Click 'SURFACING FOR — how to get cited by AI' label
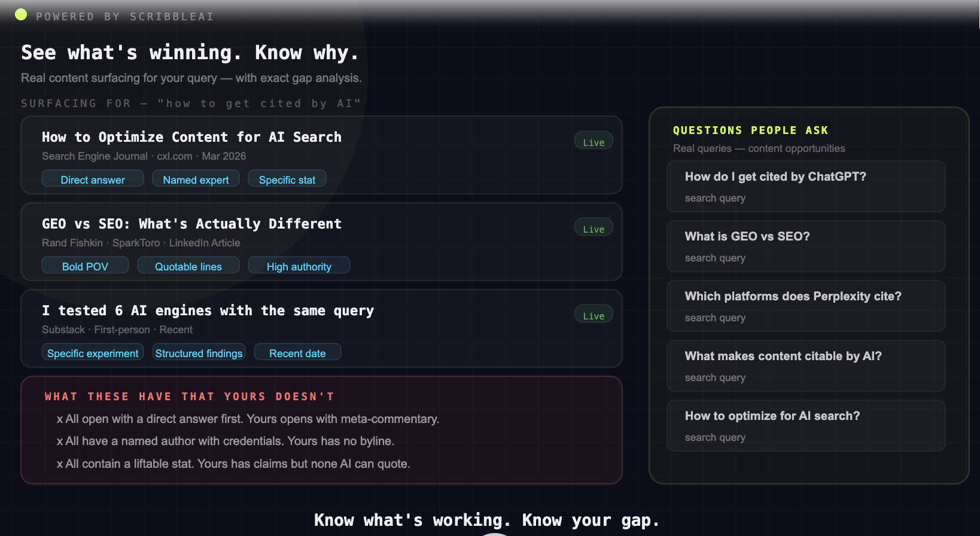Screen dimensions: 980x536 (x=191, y=103)
